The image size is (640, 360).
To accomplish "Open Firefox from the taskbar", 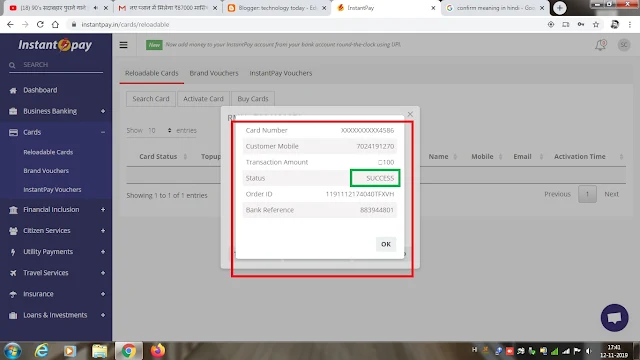I will pyautogui.click(x=158, y=351).
